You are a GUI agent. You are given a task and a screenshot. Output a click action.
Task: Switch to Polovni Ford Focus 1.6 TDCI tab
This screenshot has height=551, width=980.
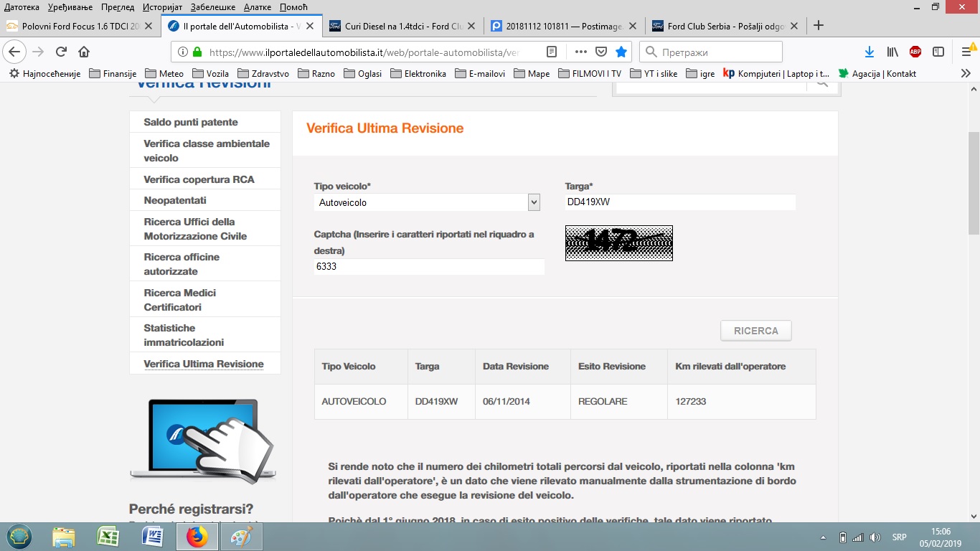[x=80, y=26]
